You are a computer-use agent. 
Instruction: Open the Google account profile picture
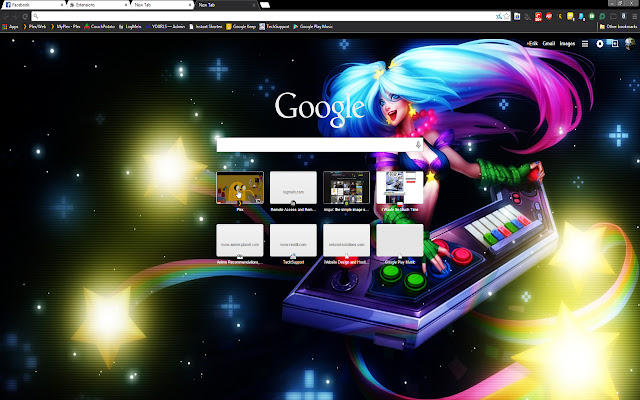tap(630, 44)
